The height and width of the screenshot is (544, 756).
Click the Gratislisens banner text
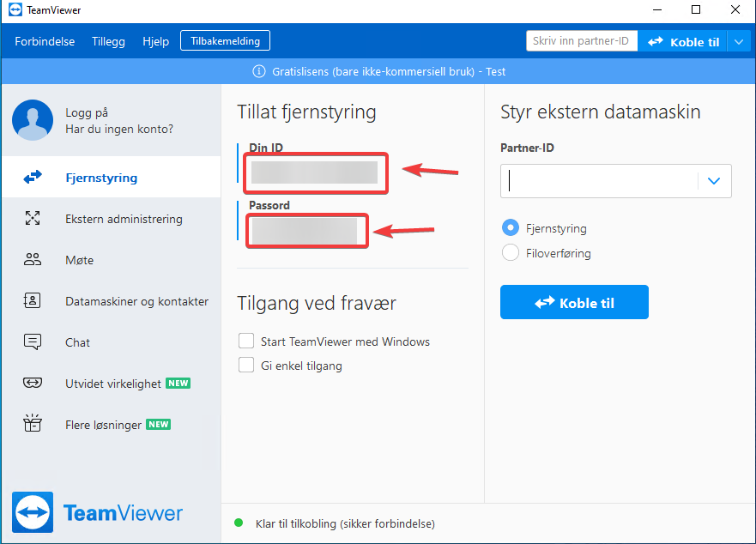389,71
